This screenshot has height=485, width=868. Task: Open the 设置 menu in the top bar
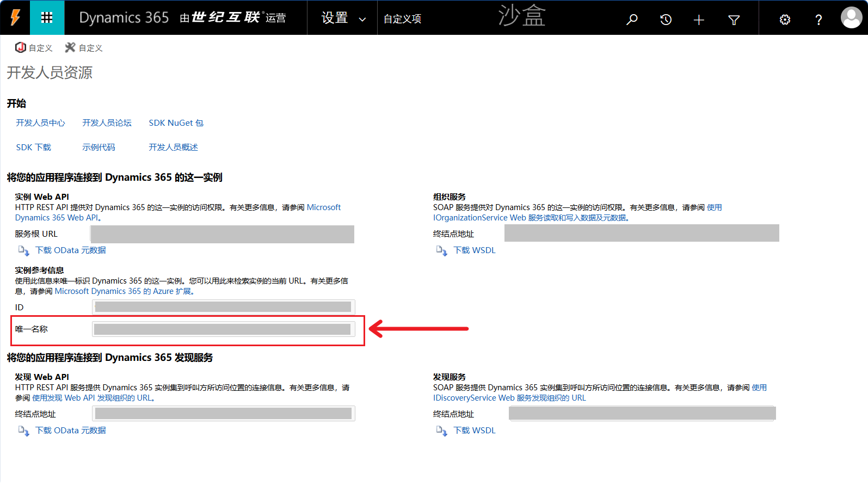[335, 18]
